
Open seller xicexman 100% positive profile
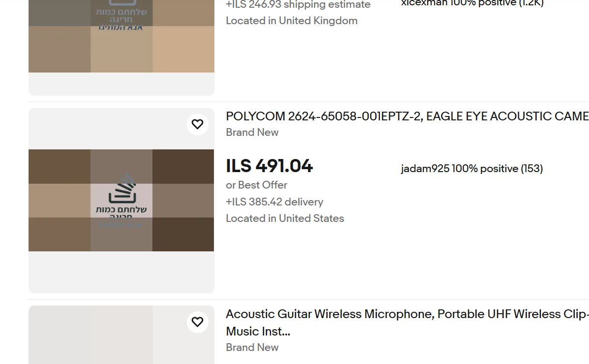tap(472, 3)
